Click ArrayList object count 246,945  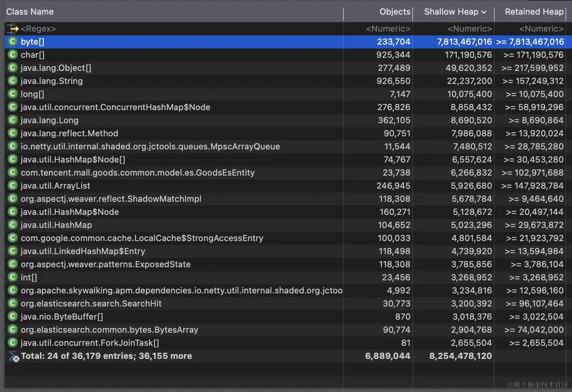click(x=393, y=186)
